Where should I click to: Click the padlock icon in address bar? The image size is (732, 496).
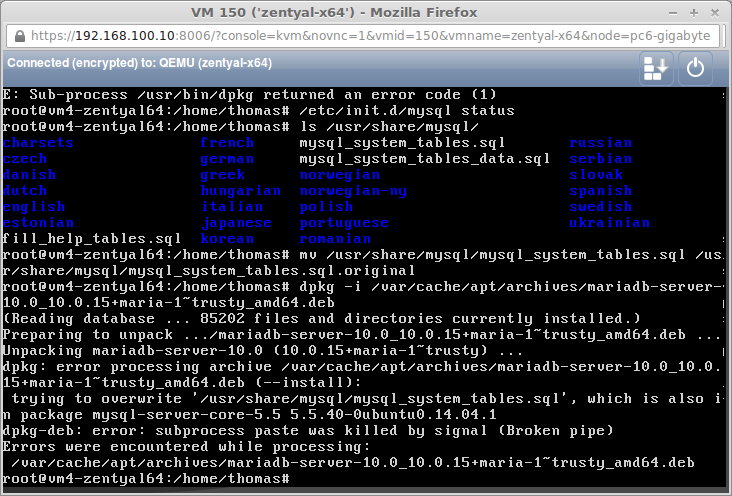(x=20, y=35)
